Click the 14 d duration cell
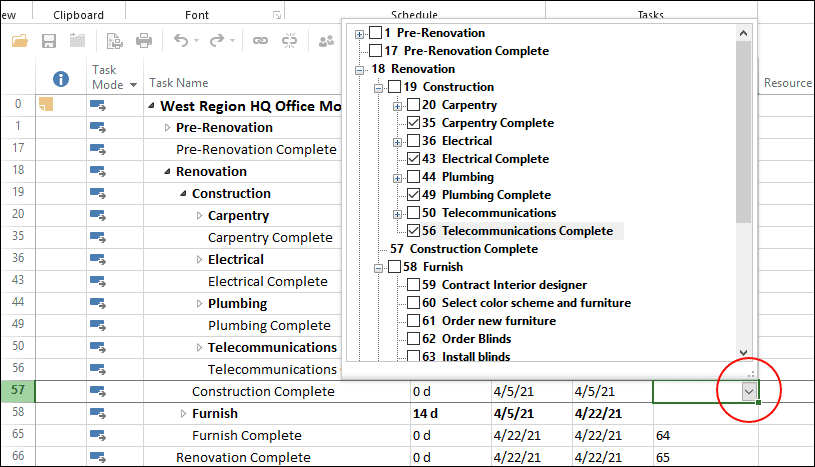 click(450, 413)
